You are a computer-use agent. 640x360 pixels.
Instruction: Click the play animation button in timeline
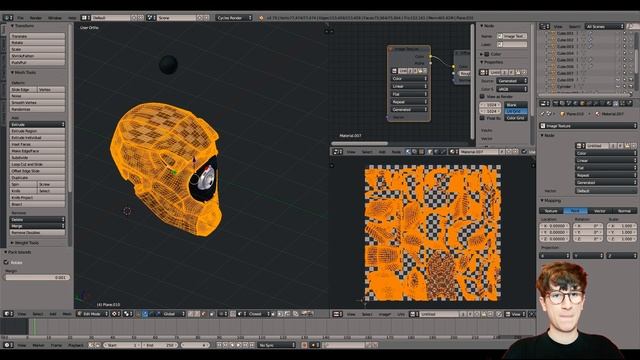click(x=239, y=345)
